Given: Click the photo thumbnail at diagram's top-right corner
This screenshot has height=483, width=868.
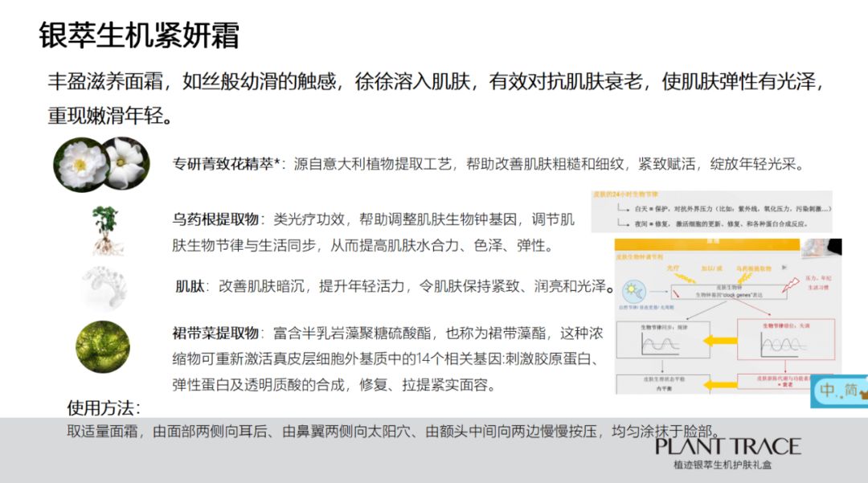Looking at the screenshot, I should tap(821, 248).
